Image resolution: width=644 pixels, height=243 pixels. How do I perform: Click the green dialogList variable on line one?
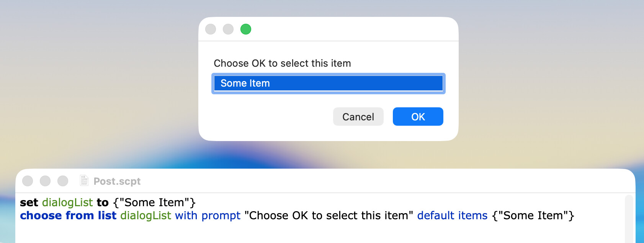(67, 202)
